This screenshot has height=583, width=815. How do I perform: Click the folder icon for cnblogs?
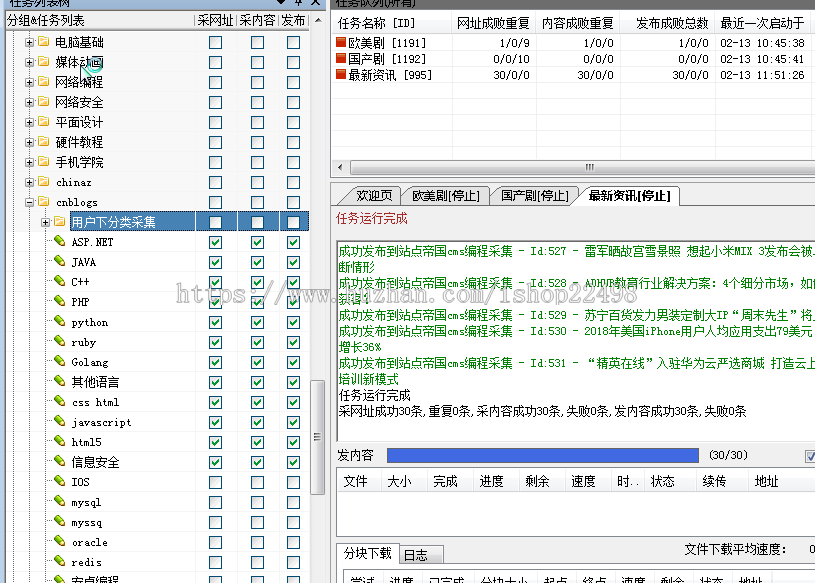(x=44, y=201)
